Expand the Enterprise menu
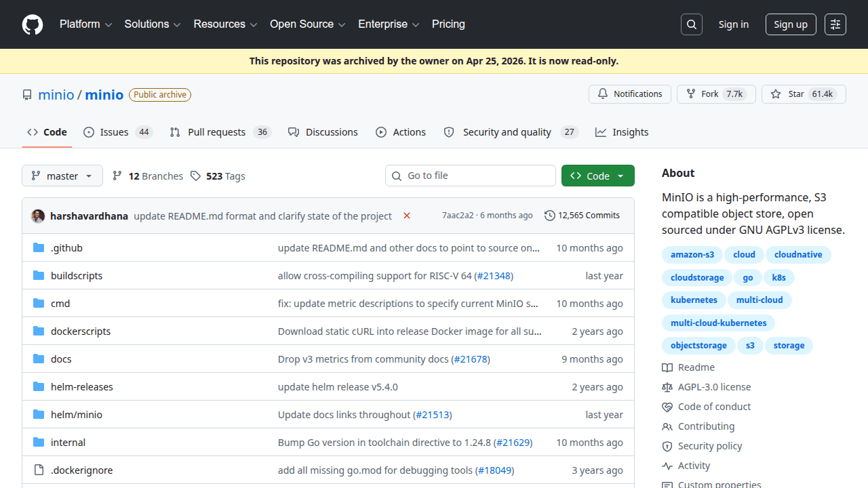Screen dimensions: 868x488 click(x=389, y=24)
